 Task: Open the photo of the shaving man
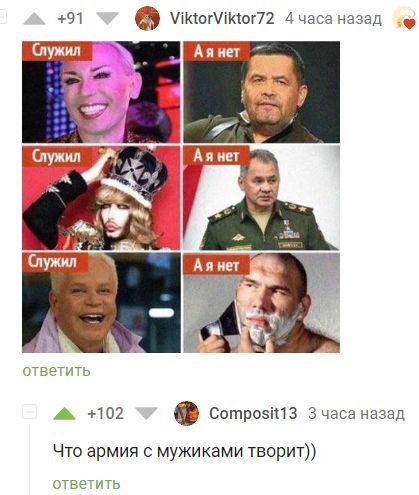click(x=262, y=303)
